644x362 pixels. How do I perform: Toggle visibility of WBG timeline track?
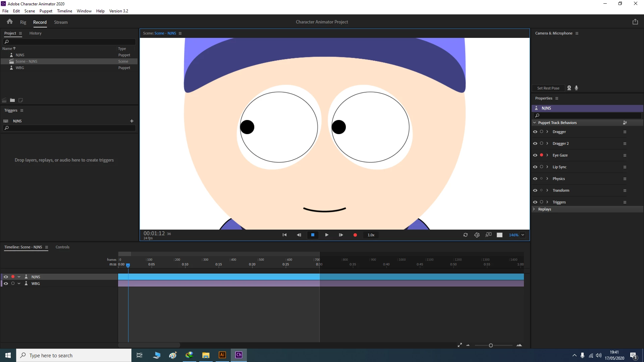coord(6,284)
